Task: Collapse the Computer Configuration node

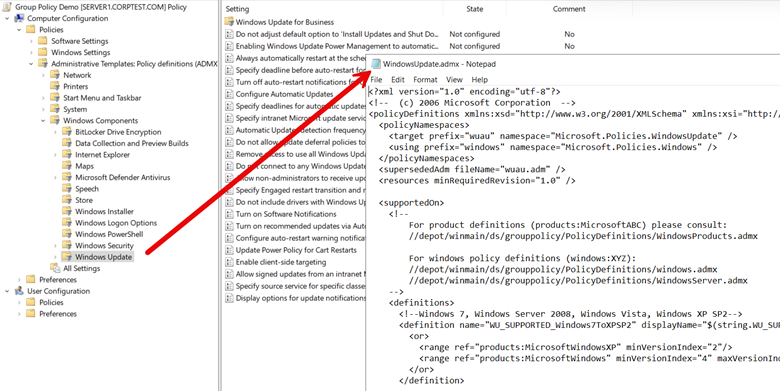Action: click(x=7, y=18)
